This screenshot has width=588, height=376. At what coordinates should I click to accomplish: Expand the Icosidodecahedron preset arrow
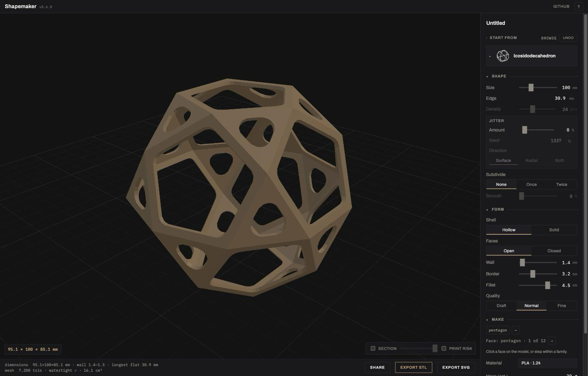(x=490, y=56)
